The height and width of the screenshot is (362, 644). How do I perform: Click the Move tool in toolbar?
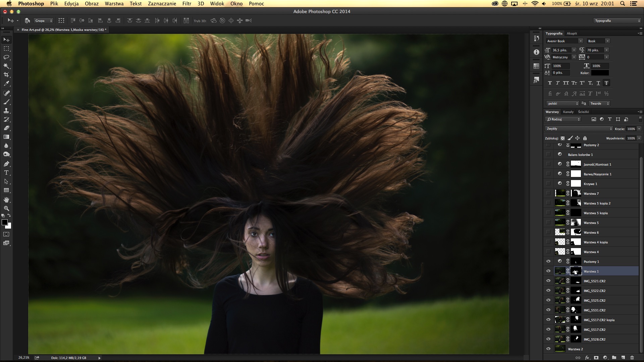tap(6, 39)
